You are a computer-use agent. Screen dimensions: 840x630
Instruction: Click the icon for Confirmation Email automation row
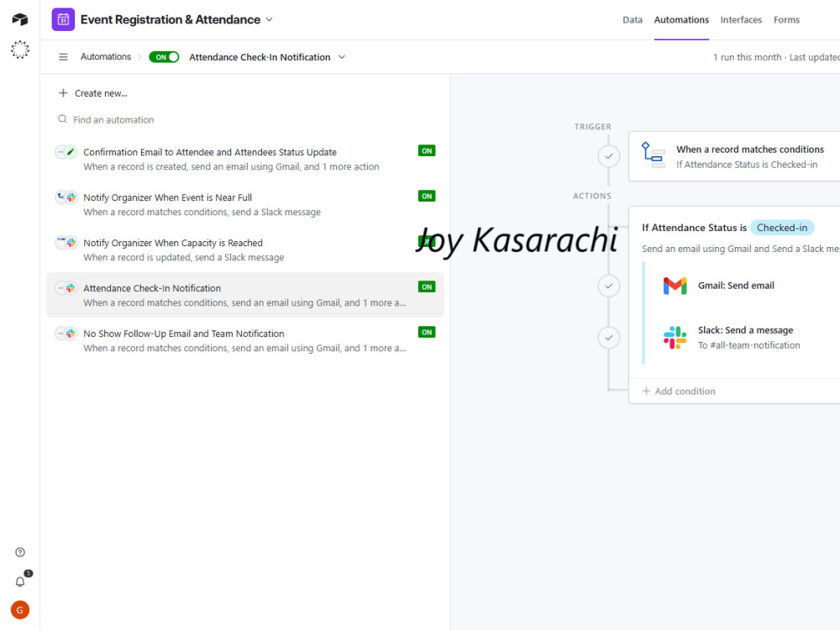66,152
